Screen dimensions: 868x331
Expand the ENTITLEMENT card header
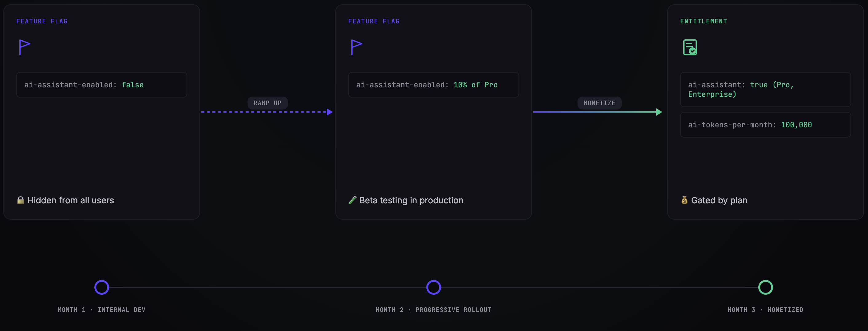703,21
